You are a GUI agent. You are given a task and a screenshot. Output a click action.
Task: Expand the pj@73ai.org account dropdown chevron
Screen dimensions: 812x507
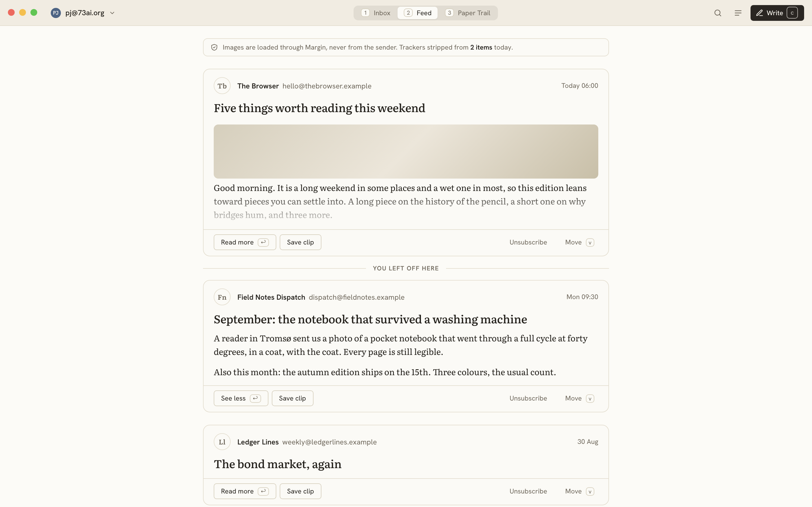[112, 13]
